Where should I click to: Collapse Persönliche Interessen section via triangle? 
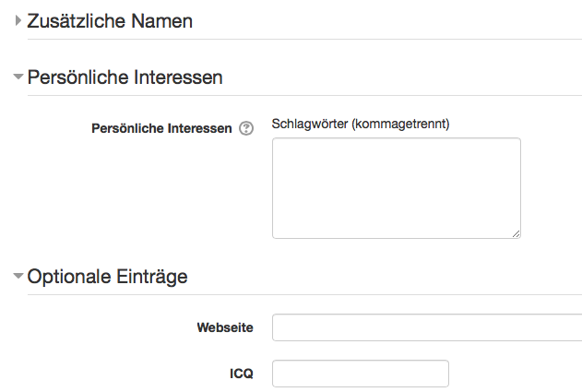[18, 77]
